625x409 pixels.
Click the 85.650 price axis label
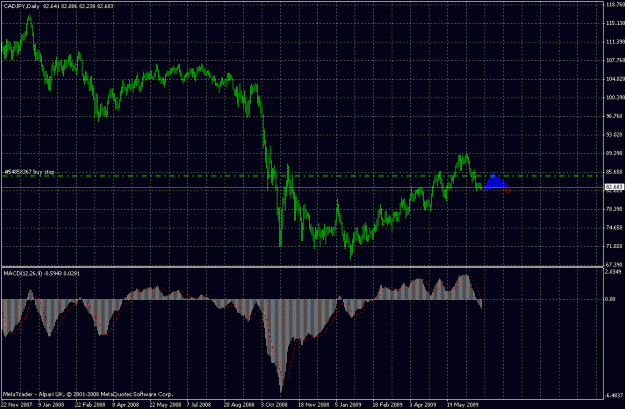coord(615,172)
